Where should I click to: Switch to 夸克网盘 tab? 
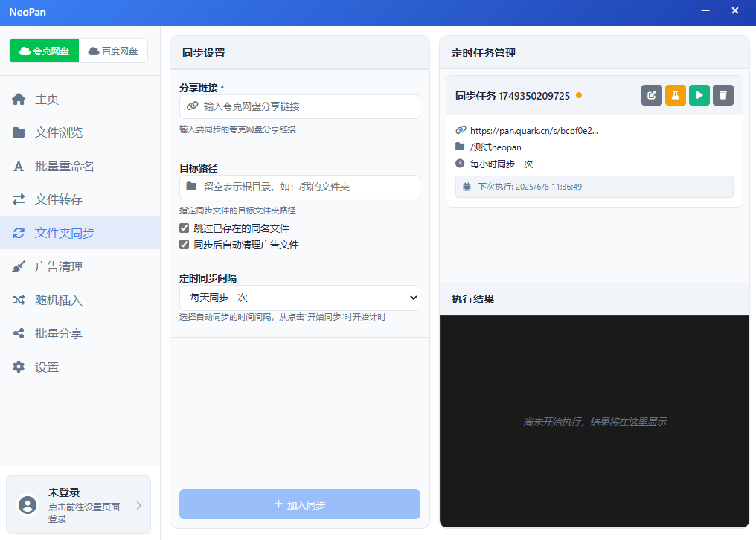pos(45,51)
